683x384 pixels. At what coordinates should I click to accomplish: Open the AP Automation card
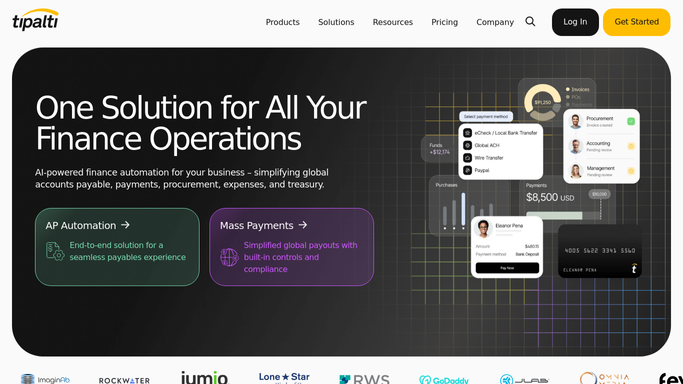click(117, 247)
